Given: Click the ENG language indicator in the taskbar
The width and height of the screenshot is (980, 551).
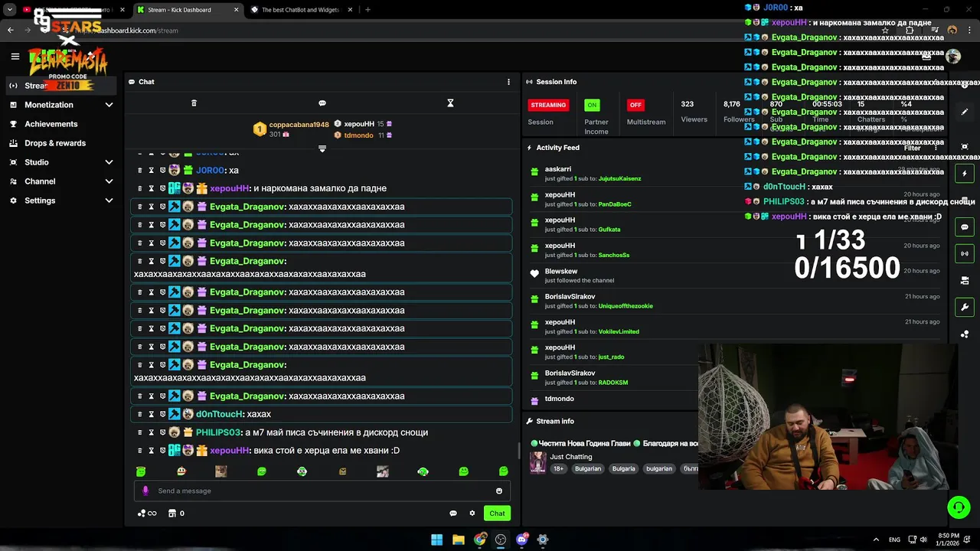Looking at the screenshot, I should [x=894, y=540].
